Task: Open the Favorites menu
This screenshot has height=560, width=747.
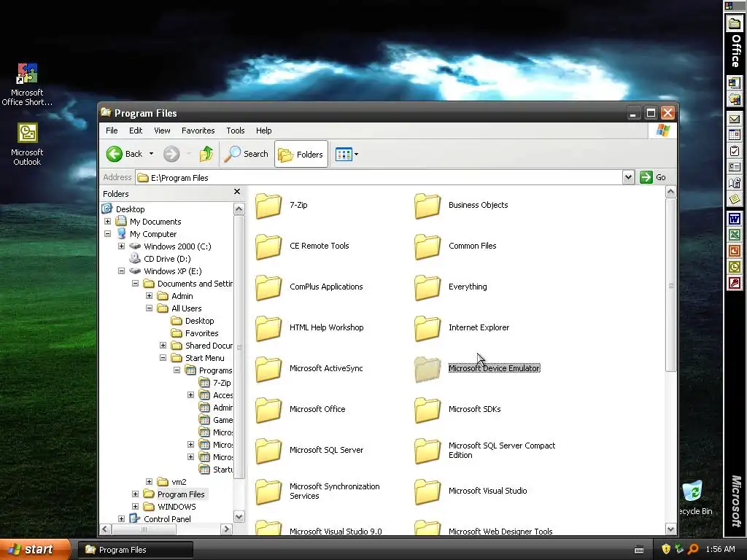Action: pos(198,131)
